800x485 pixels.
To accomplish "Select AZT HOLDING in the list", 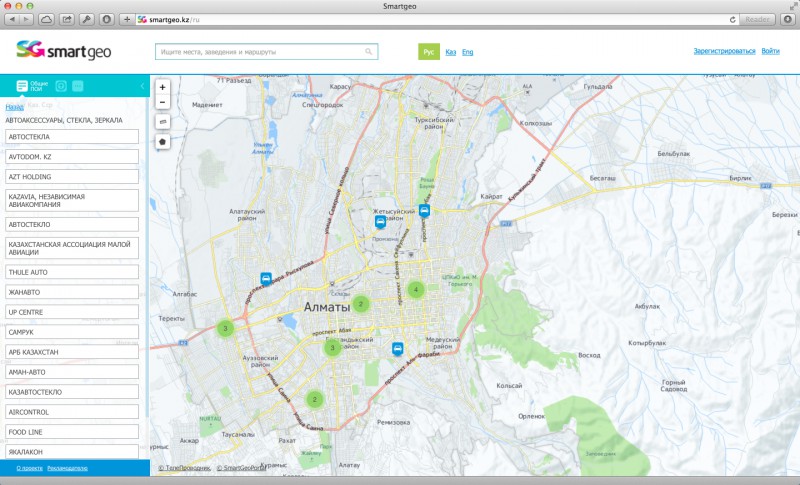I will [x=72, y=176].
